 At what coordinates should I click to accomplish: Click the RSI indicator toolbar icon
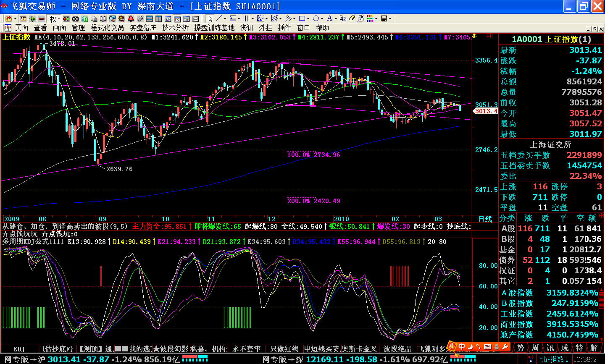23,19
